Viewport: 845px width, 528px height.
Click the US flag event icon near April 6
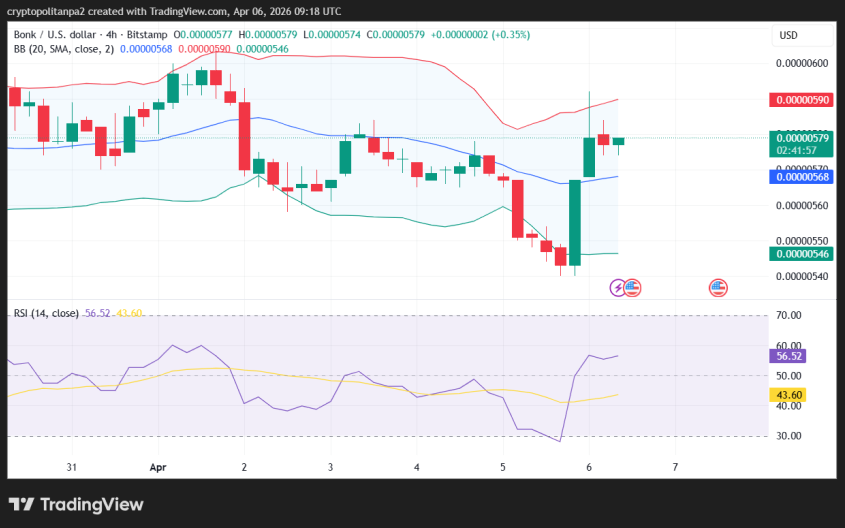pyautogui.click(x=632, y=288)
